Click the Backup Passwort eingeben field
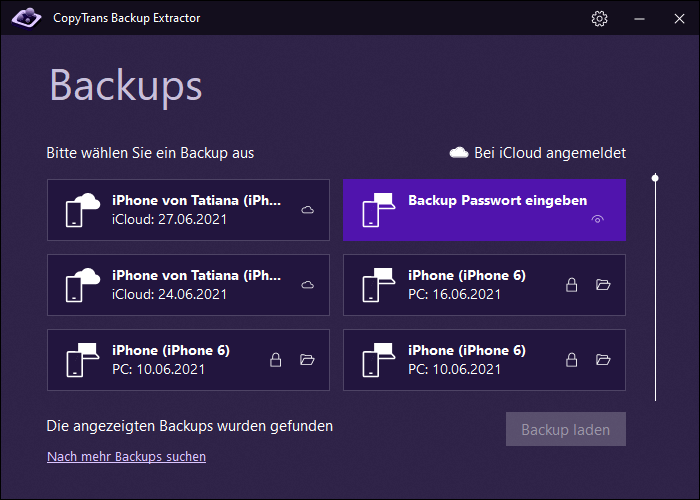700x500 pixels. [484, 210]
